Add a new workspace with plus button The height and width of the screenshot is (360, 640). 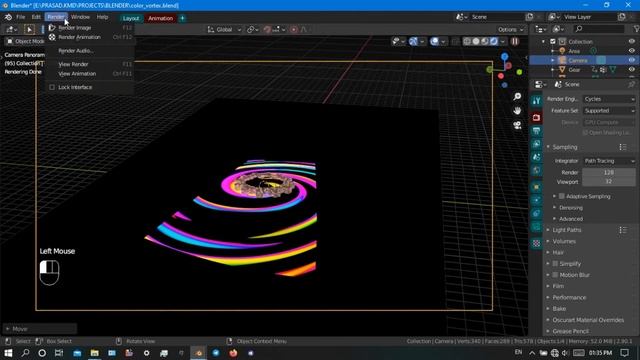pyautogui.click(x=182, y=18)
